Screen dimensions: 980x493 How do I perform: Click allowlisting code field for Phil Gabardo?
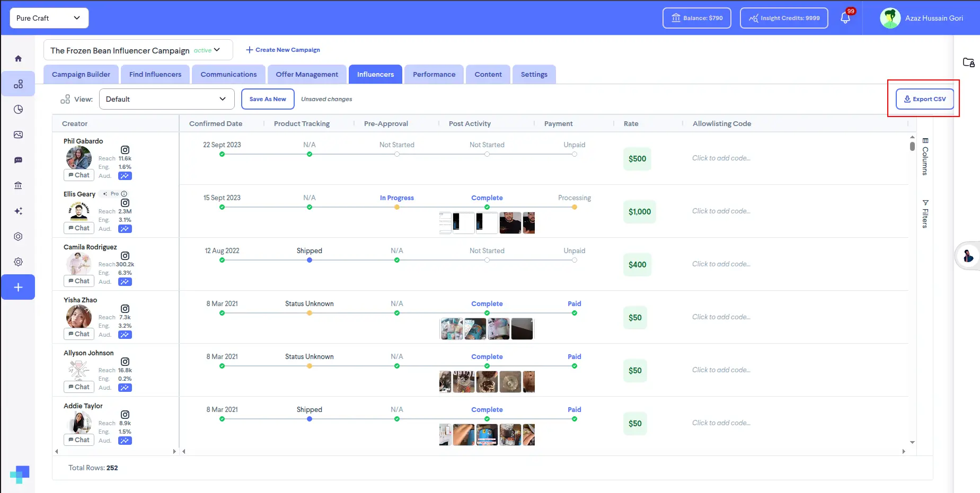coord(721,158)
